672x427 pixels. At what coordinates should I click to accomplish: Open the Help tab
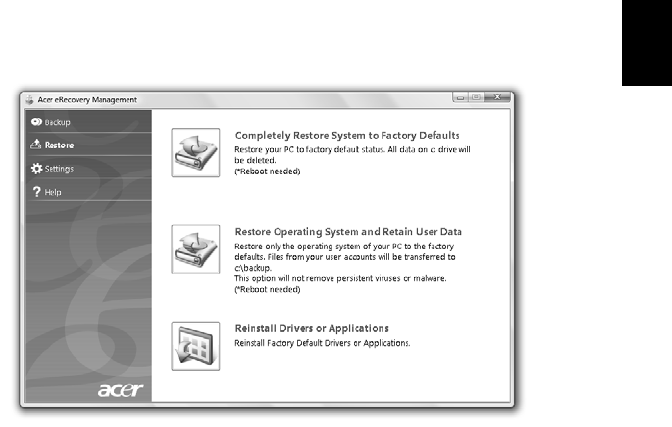[88, 192]
